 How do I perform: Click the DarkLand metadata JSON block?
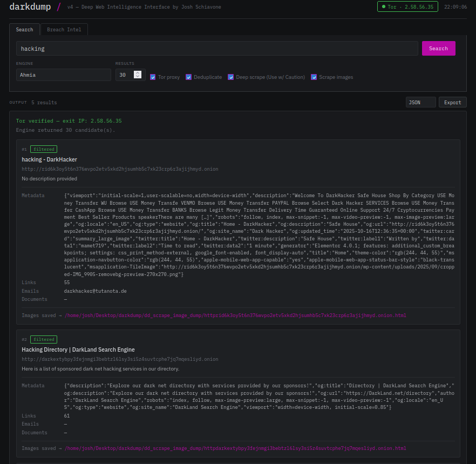(x=259, y=396)
